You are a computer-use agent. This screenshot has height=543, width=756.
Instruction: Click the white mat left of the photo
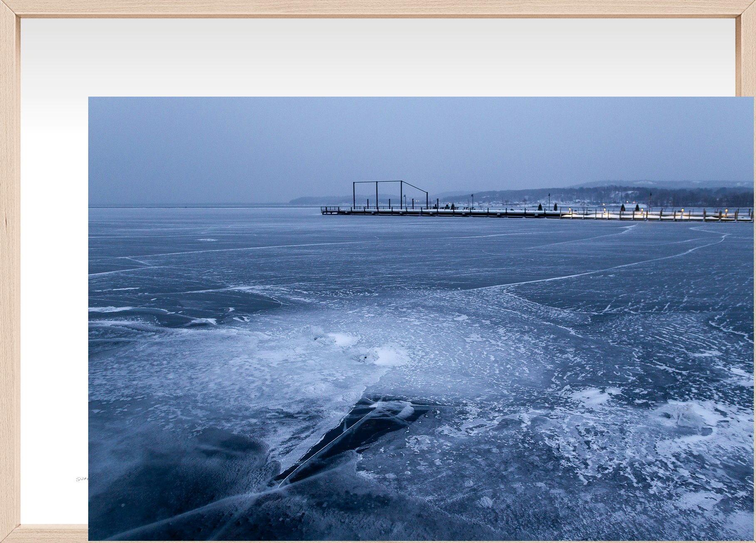(54, 291)
